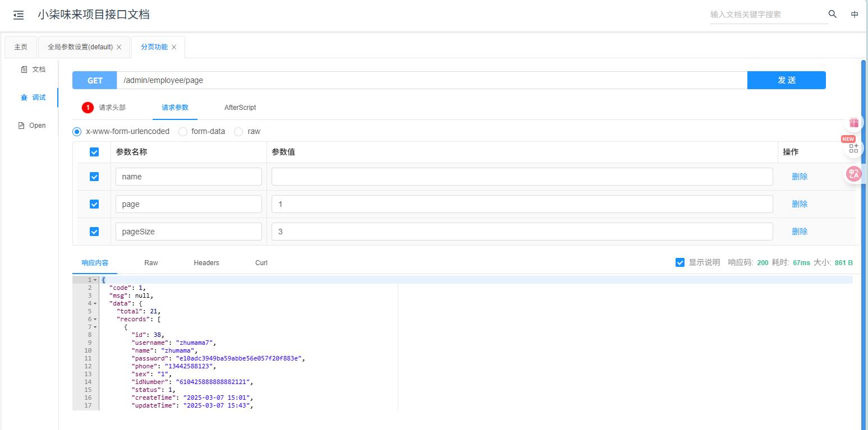Click the 发送 button
This screenshot has width=868, height=430.
coord(786,80)
